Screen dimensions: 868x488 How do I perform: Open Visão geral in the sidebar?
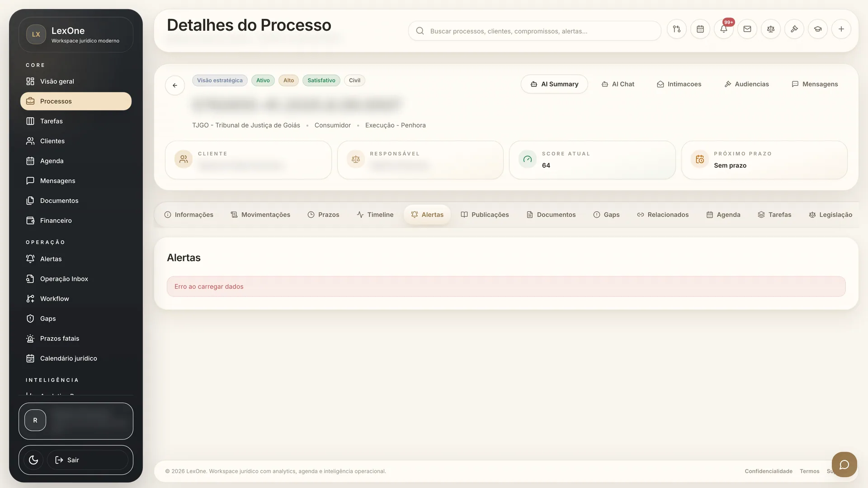(76, 81)
